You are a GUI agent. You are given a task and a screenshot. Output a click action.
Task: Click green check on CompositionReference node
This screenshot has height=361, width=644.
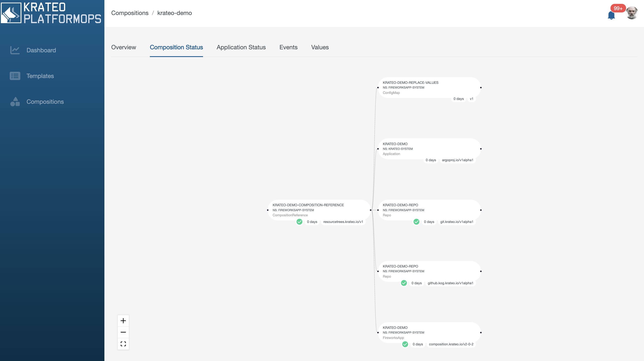pyautogui.click(x=299, y=222)
